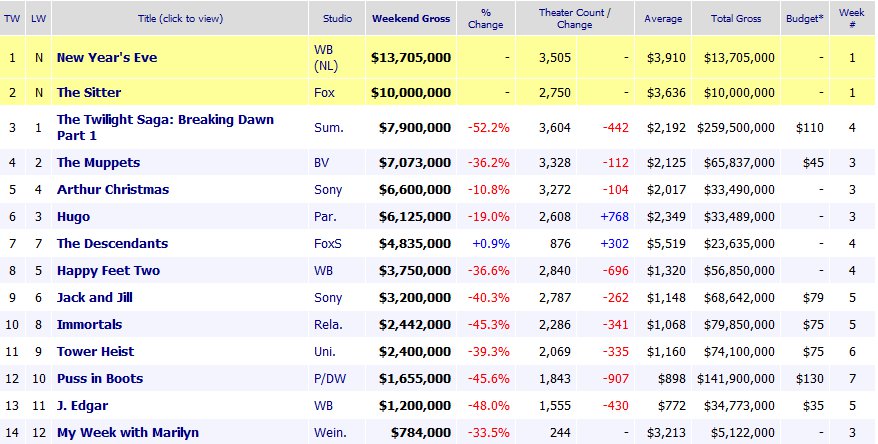Select the Fox studio for The Sitter
Viewport: 878px width, 444px height.
click(324, 93)
